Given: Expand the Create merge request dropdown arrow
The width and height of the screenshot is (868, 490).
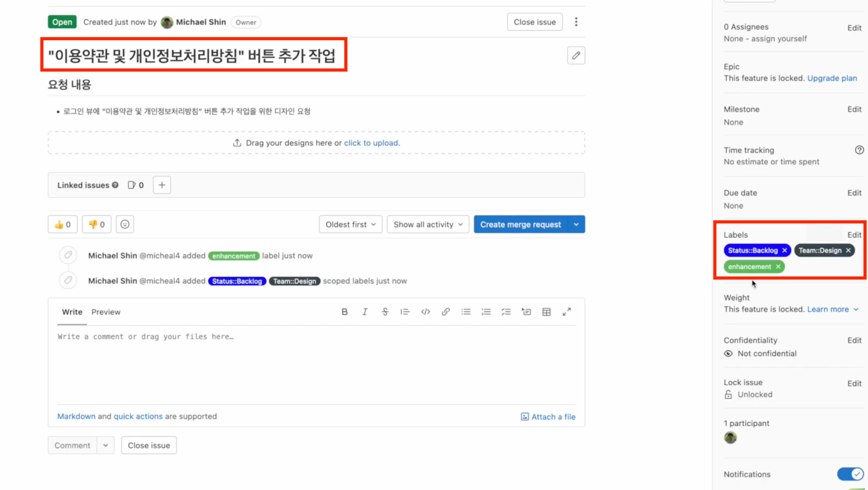Looking at the screenshot, I should tap(576, 224).
